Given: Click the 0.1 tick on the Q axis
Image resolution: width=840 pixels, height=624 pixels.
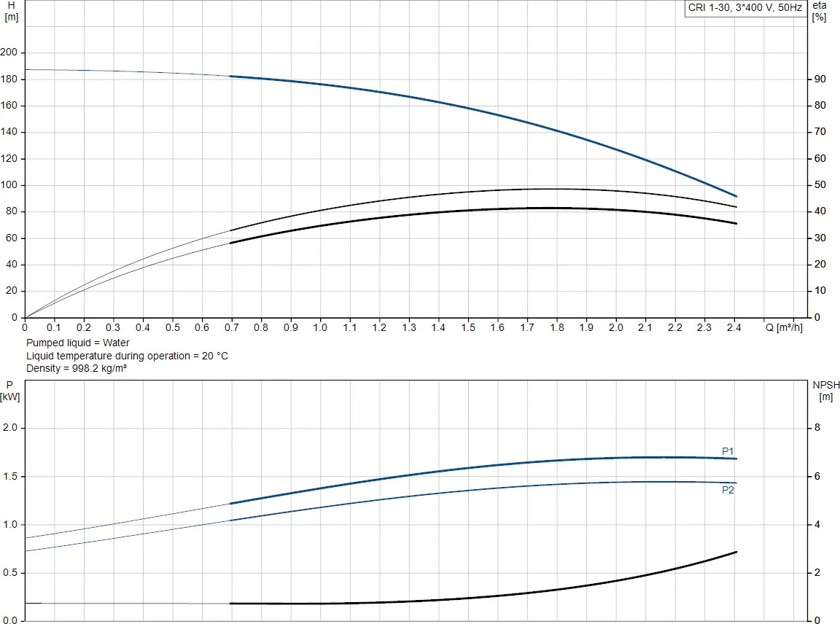Looking at the screenshot, I should click(53, 327).
